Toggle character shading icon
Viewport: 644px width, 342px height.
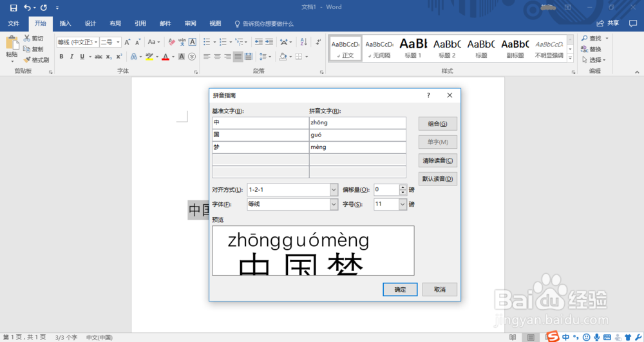tap(181, 57)
